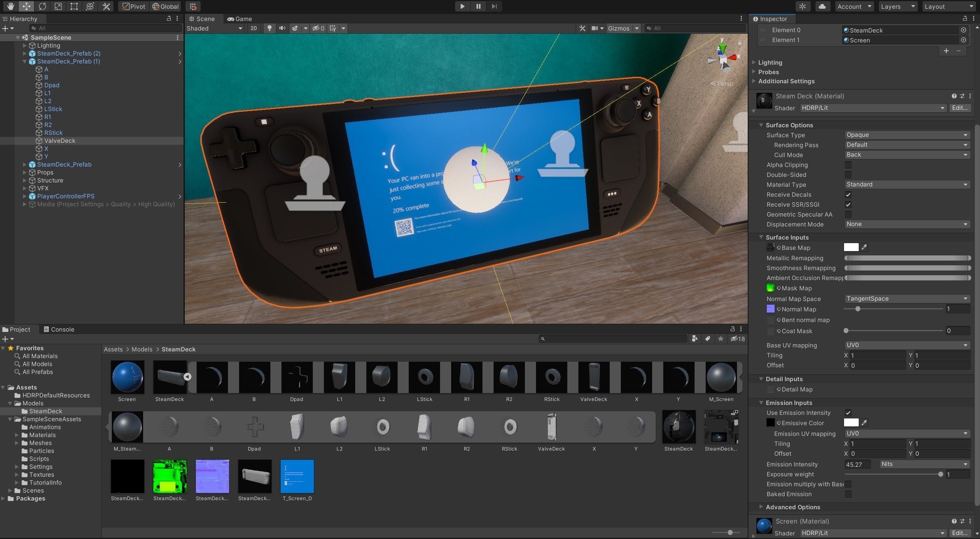
Task: Toggle scene grid visibility
Action: (x=333, y=28)
